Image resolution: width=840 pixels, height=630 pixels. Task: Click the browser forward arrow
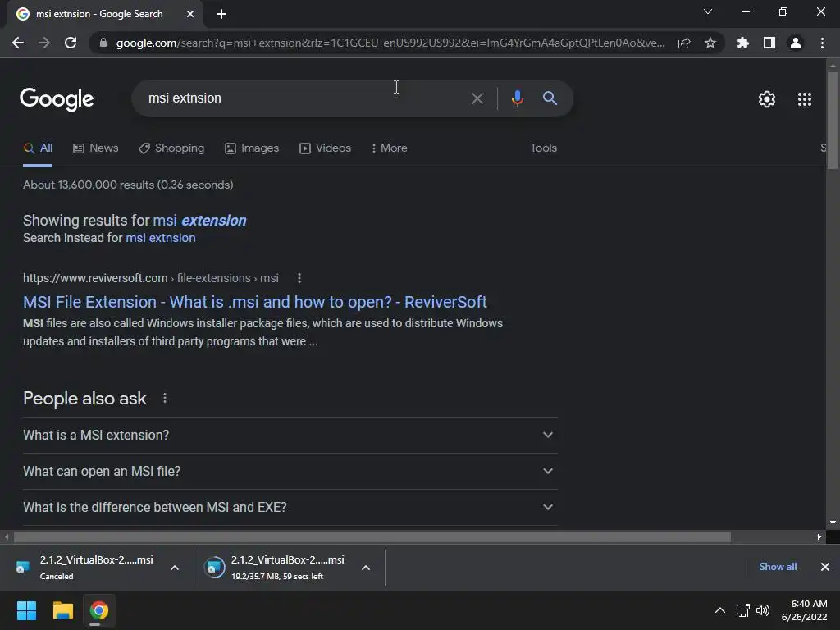tap(44, 43)
